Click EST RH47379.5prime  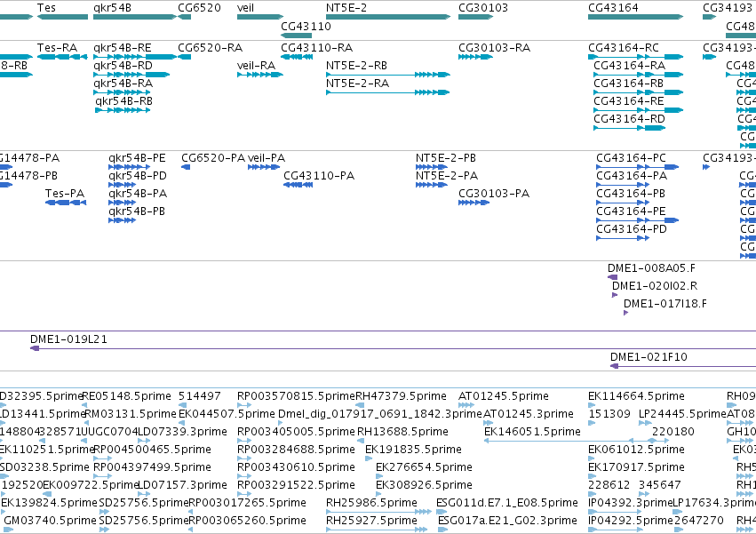[402, 396]
